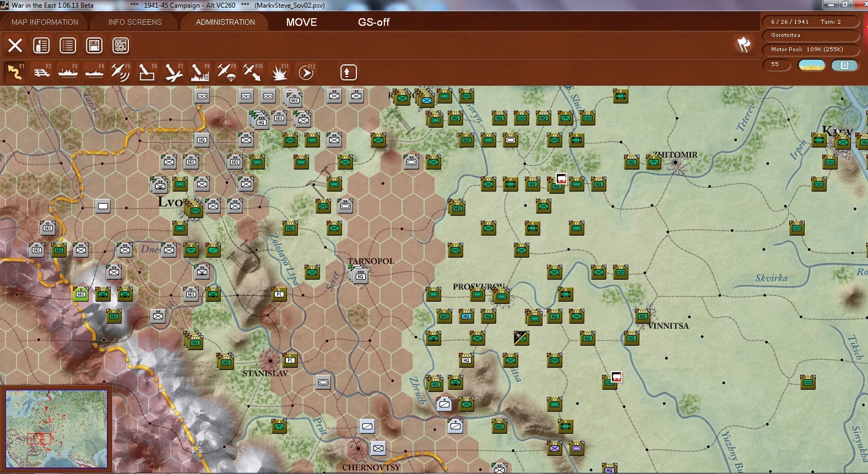Select the VINNITSA city label
The width and height of the screenshot is (868, 474).
pyautogui.click(x=668, y=326)
